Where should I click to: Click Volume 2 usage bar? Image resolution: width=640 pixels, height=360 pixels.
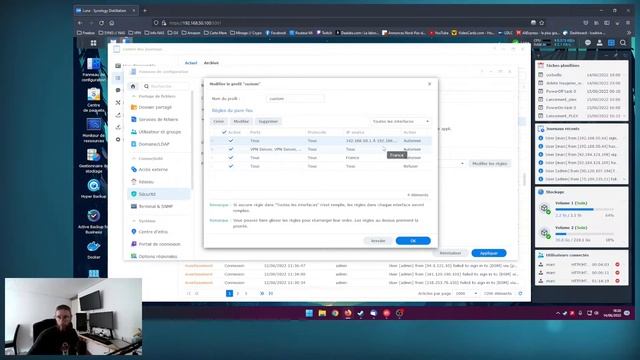584,234
